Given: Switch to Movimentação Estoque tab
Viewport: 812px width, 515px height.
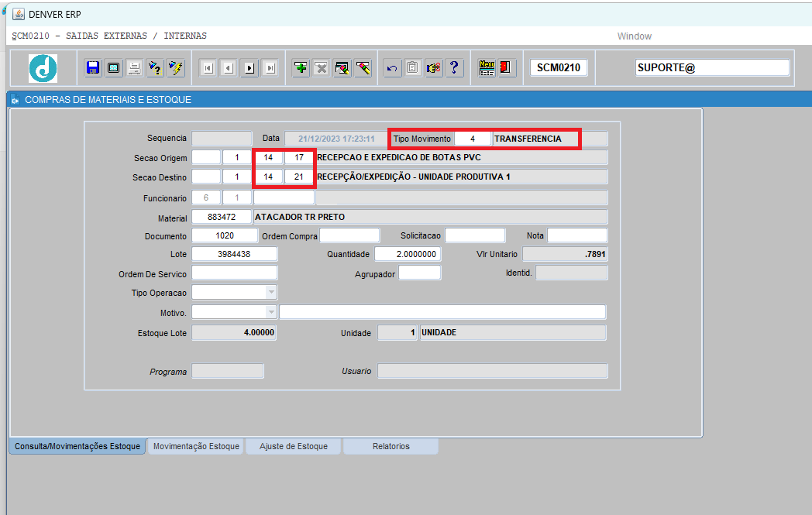Looking at the screenshot, I should click(x=196, y=446).
